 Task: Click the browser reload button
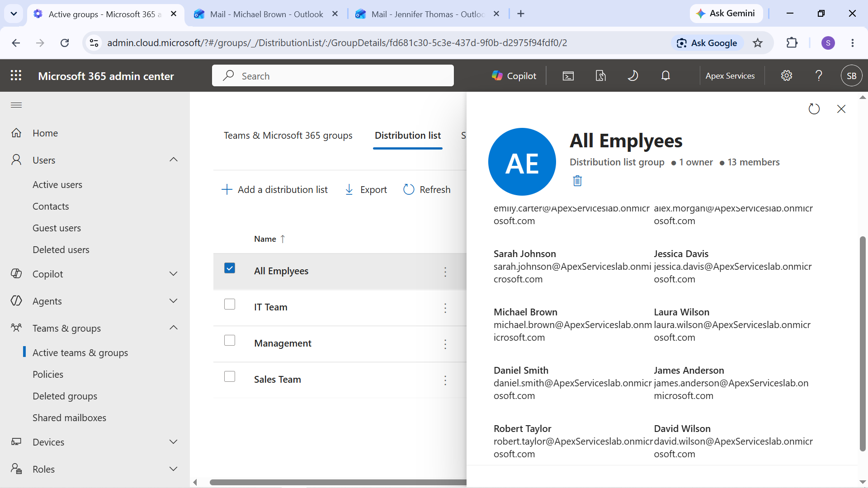65,43
